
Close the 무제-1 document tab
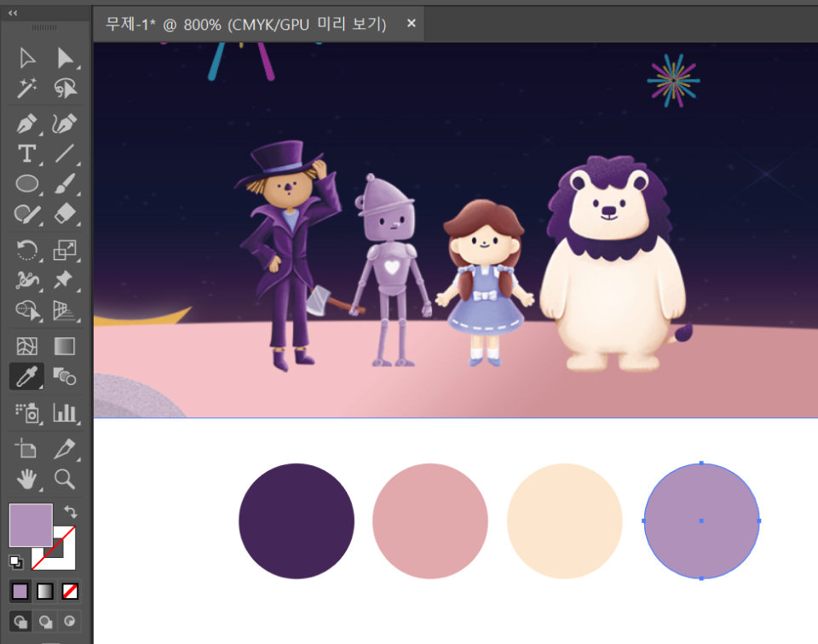click(x=412, y=24)
